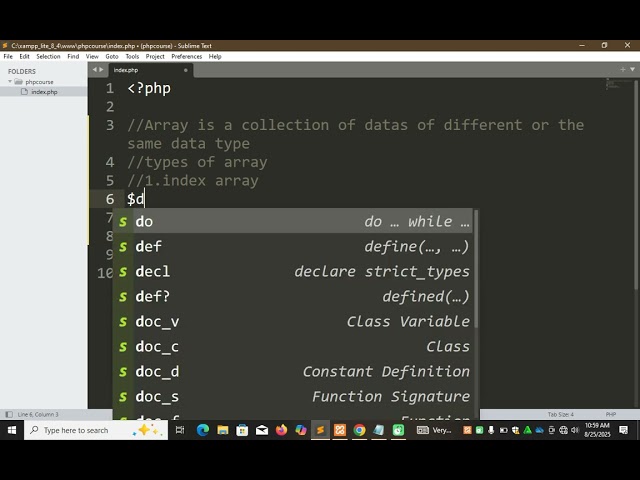Screen dimensions: 640x480
Task: Click 'Line 6, Column 3' status text
Action: 38,414
